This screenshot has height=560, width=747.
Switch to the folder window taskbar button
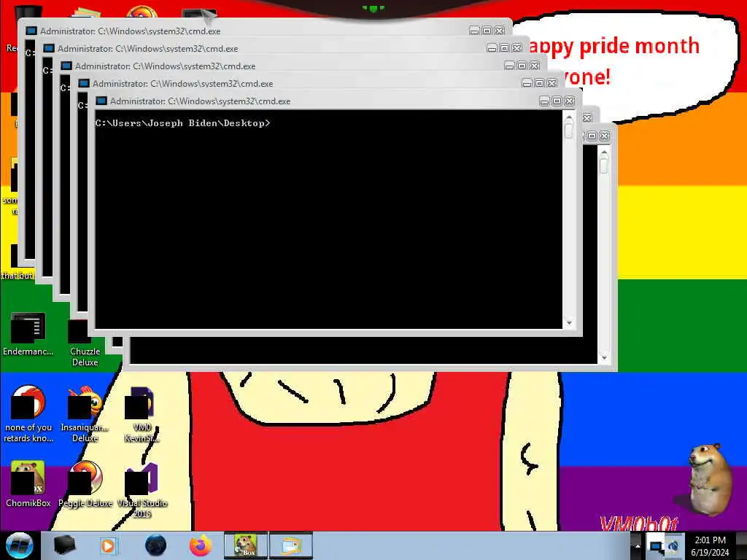click(x=291, y=545)
